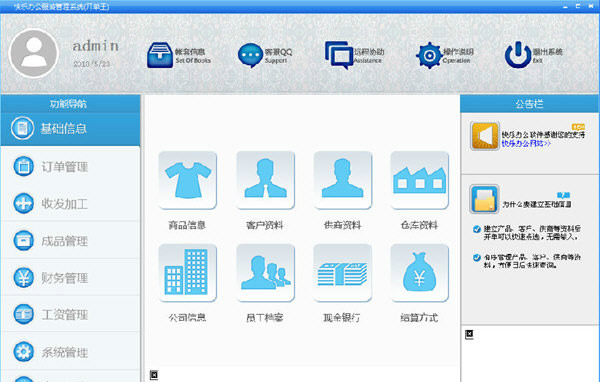The image size is (600, 382).
Task: Open 员工档案 staff icon tile
Action: tap(265, 273)
